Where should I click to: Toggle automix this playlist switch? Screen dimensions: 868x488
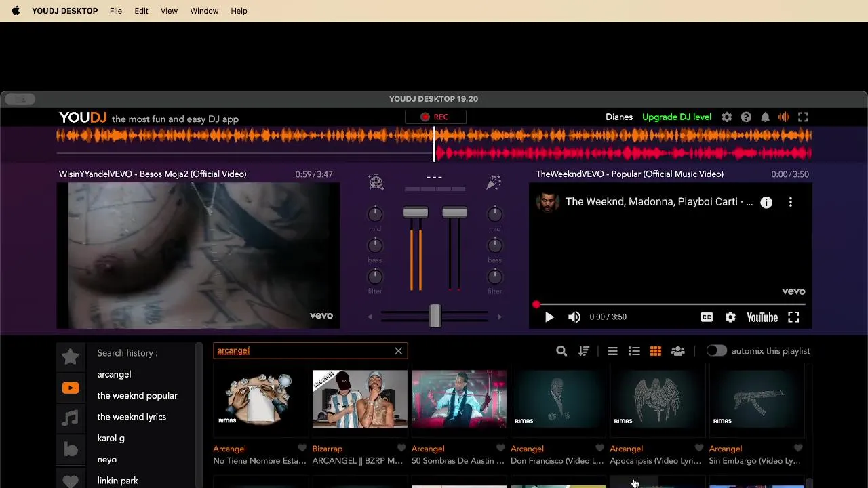tap(716, 351)
